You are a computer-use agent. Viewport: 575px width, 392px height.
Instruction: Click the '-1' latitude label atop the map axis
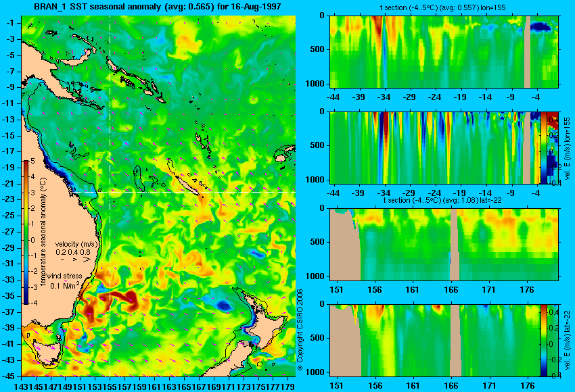(11, 23)
